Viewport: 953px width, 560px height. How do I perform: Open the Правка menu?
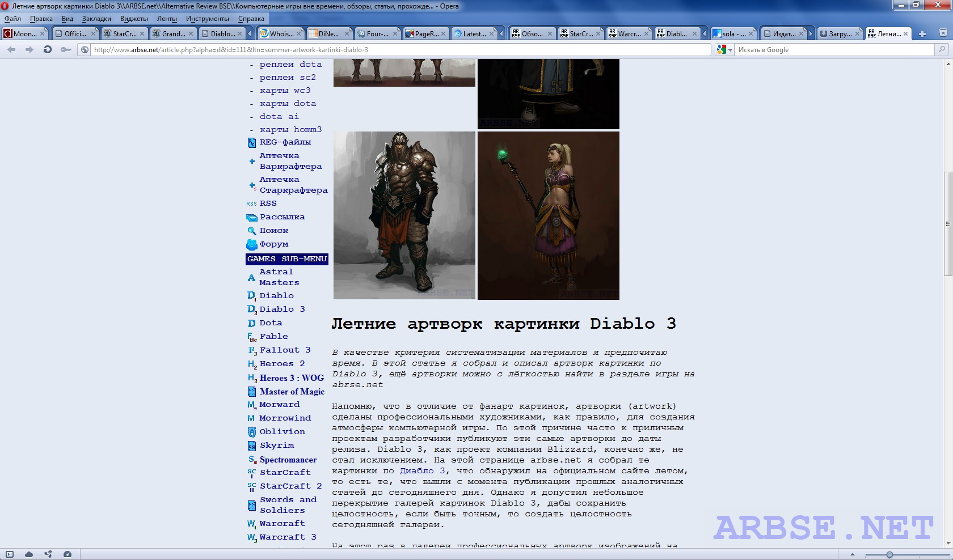click(x=41, y=19)
